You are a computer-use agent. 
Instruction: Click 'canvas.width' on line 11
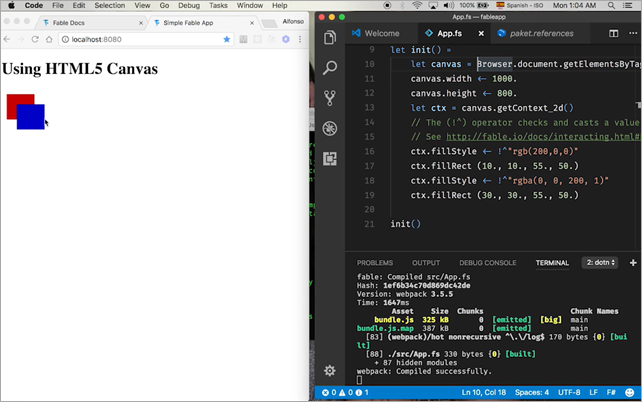(441, 79)
